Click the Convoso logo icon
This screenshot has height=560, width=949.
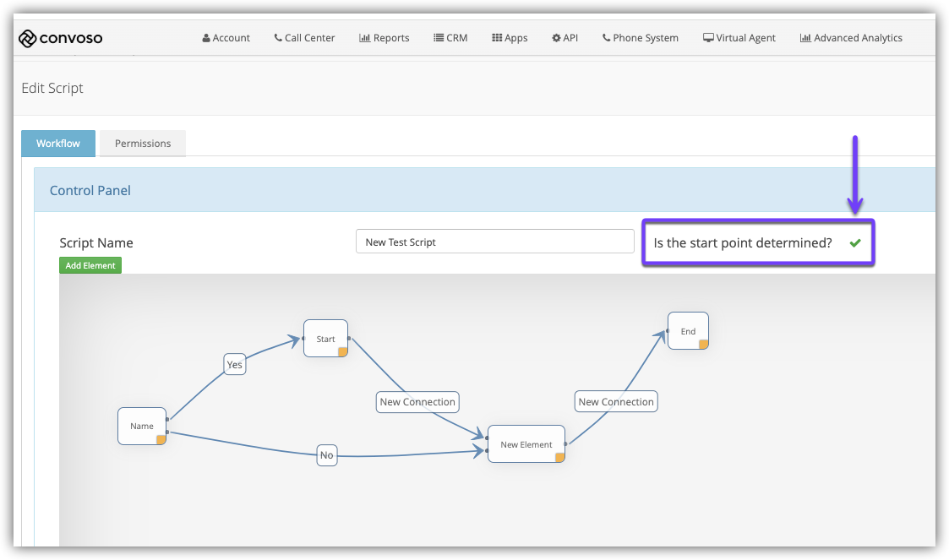click(28, 38)
